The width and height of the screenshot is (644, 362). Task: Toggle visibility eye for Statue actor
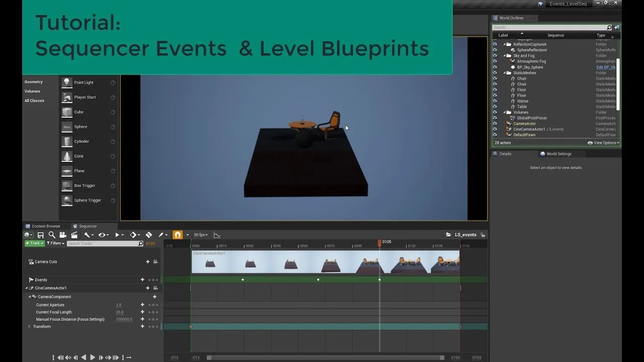(x=495, y=101)
